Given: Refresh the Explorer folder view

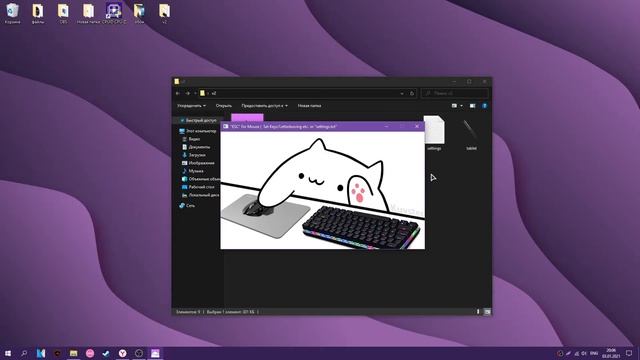Looking at the screenshot, I should click(x=412, y=93).
